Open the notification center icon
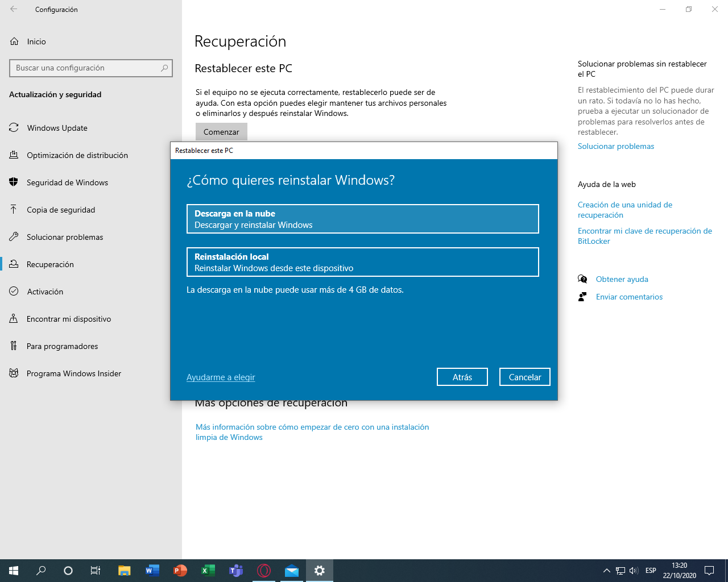Viewport: 728px width, 582px height. [709, 571]
